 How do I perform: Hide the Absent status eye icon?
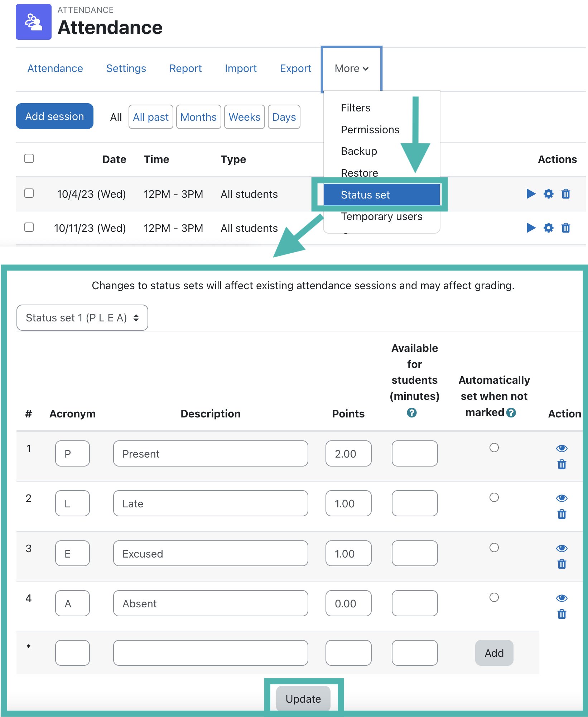[x=562, y=598]
